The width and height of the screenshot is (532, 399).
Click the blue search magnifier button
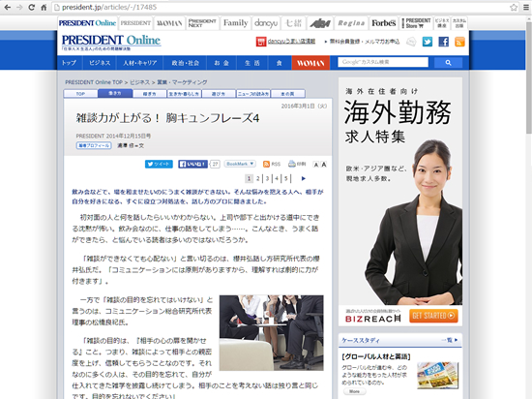(448, 63)
